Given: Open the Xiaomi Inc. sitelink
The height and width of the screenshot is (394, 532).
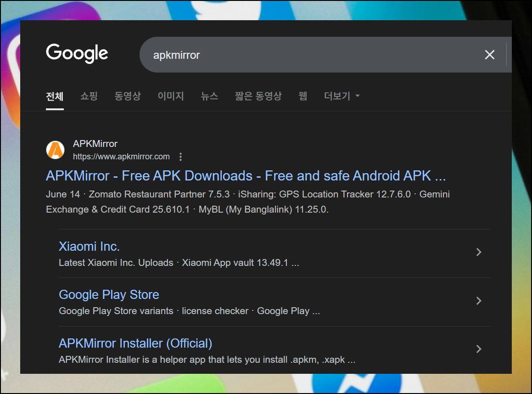Looking at the screenshot, I should 89,247.
